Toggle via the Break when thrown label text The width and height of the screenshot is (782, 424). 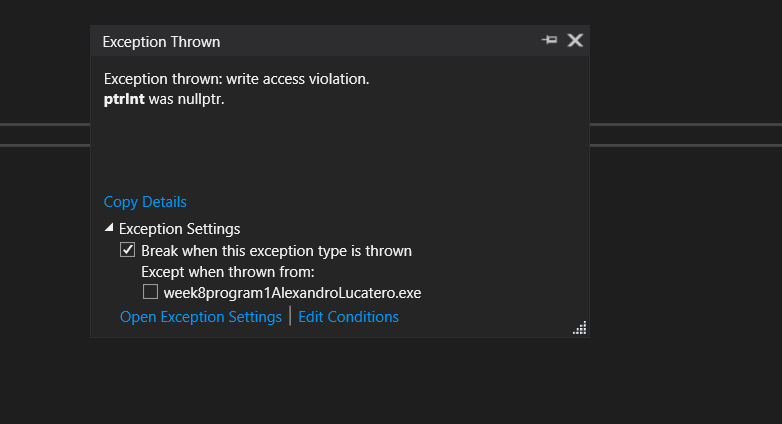[x=276, y=250]
